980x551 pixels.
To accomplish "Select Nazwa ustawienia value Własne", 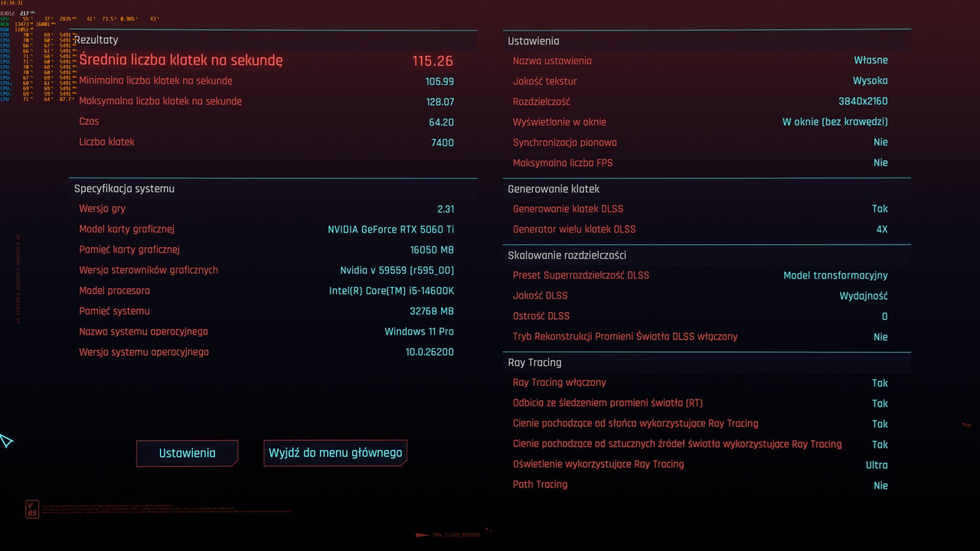I will click(x=871, y=60).
